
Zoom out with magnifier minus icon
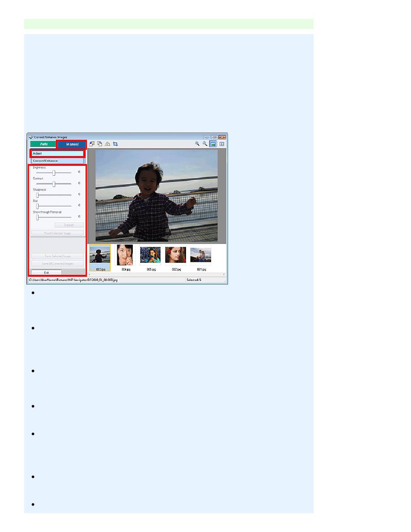click(x=205, y=144)
